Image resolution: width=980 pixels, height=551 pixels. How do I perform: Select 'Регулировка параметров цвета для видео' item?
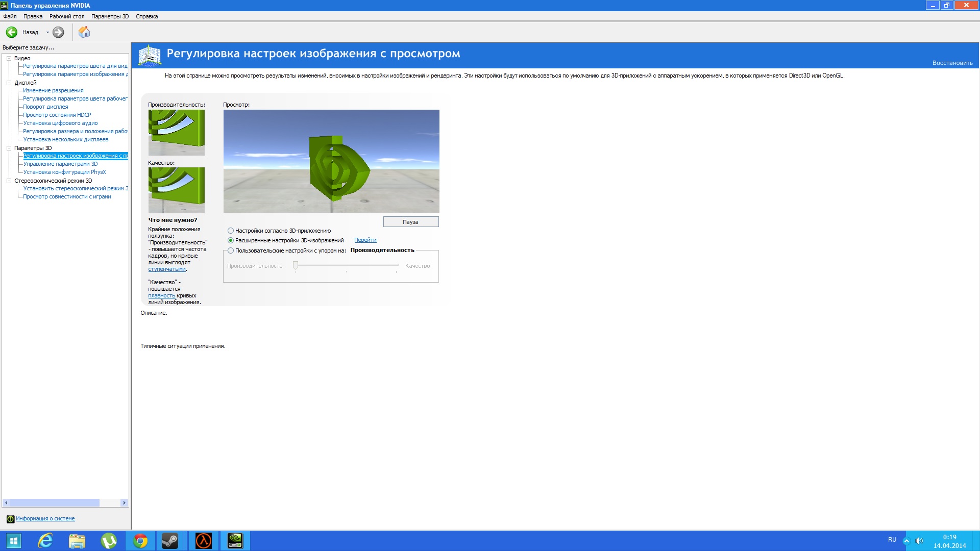tap(75, 66)
